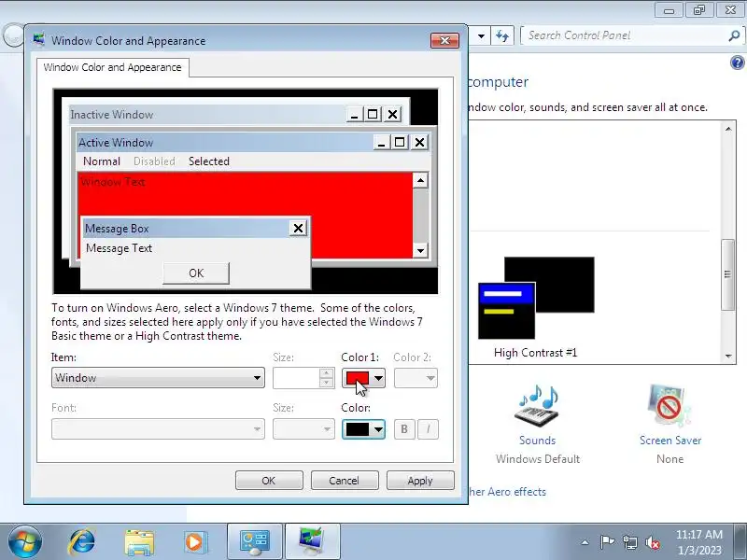
Task: Click the red Color 1 swatch
Action: [357, 378]
